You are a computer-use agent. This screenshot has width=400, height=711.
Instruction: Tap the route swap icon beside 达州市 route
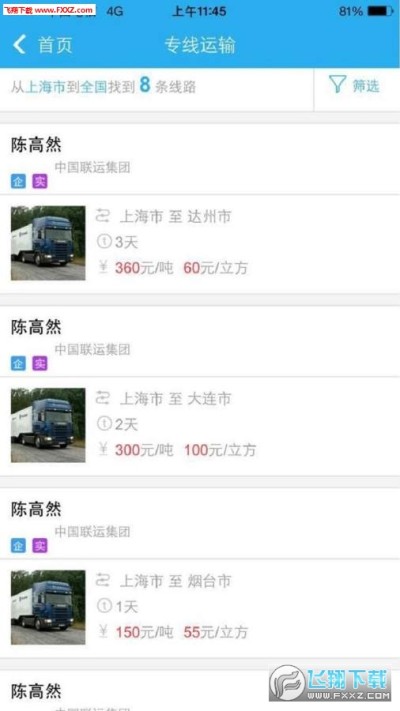coord(103,216)
